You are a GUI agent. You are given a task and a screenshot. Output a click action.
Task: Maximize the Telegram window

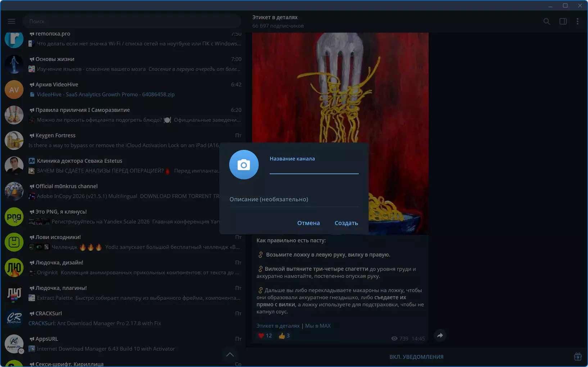[x=565, y=5]
